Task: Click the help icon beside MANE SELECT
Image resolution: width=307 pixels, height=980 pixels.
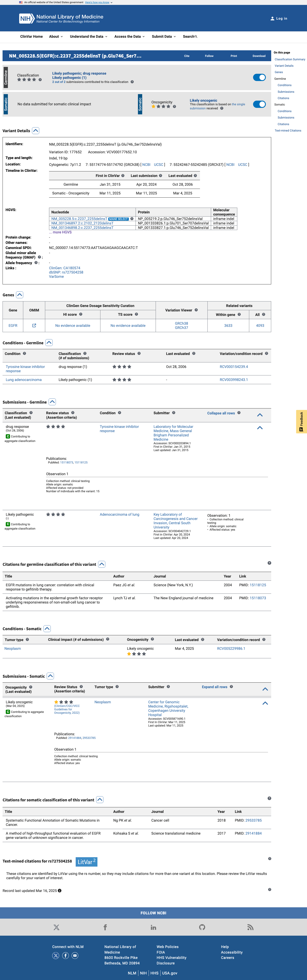Action: point(132,219)
